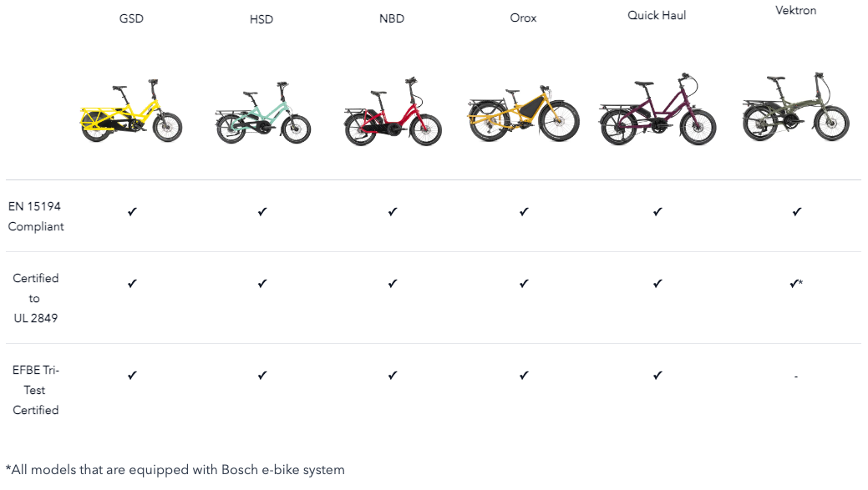Click the mint green HSD bike image

click(x=262, y=114)
